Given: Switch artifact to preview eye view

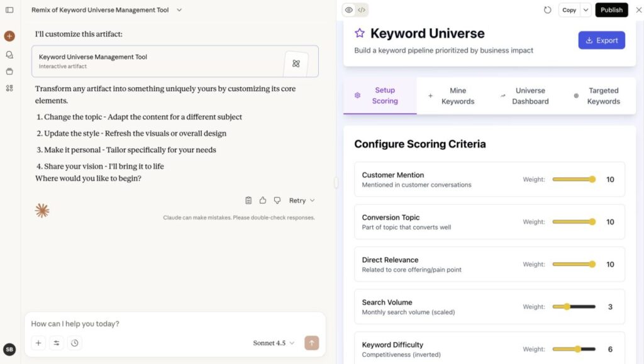Looking at the screenshot, I should [x=348, y=10].
